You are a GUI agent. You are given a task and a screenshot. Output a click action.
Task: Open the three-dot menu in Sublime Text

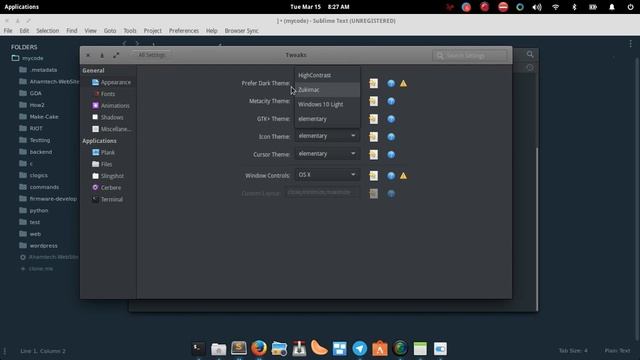631,44
